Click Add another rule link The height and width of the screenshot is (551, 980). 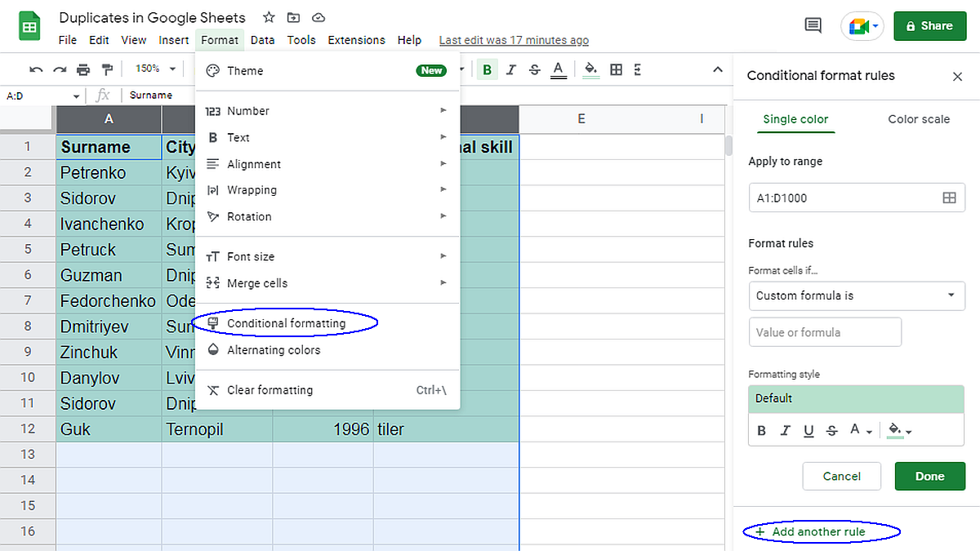(818, 532)
